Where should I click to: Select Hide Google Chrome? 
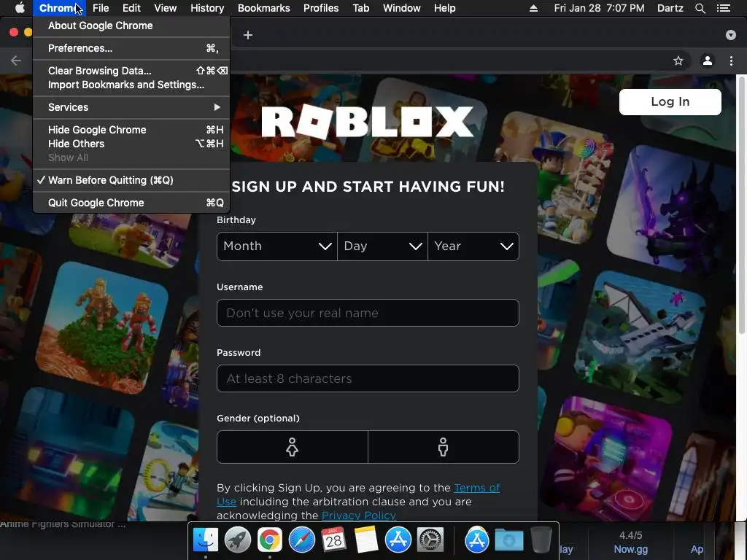tap(131, 130)
